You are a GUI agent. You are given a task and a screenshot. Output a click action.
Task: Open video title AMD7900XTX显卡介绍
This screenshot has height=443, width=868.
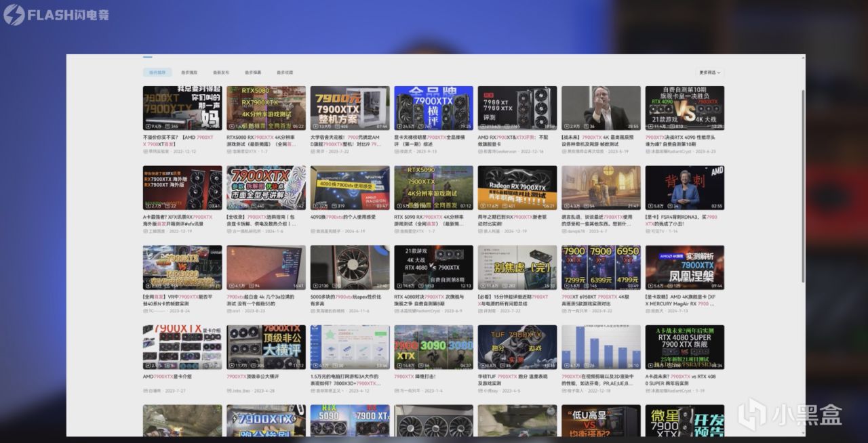point(167,376)
